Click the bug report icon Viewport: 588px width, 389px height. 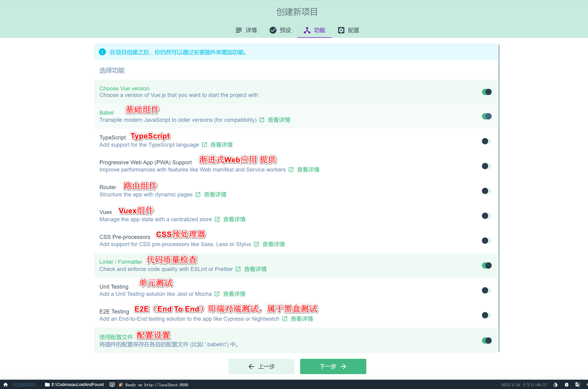[566, 385]
